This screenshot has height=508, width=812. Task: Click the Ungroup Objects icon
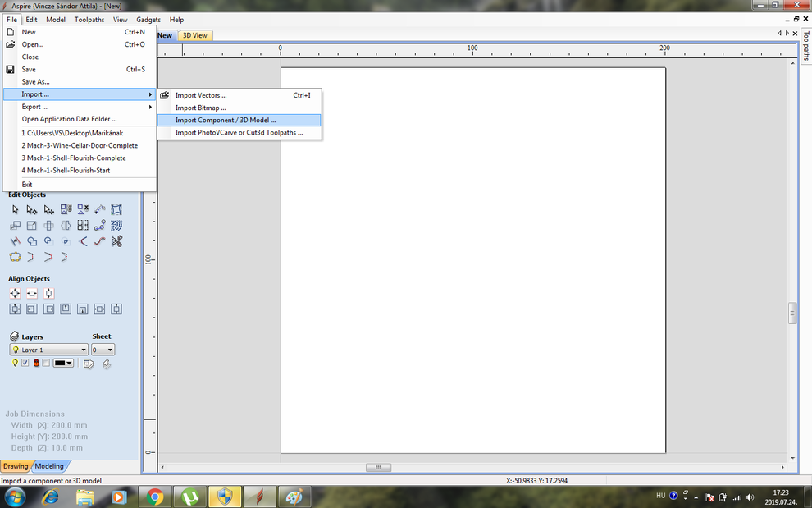(x=83, y=209)
